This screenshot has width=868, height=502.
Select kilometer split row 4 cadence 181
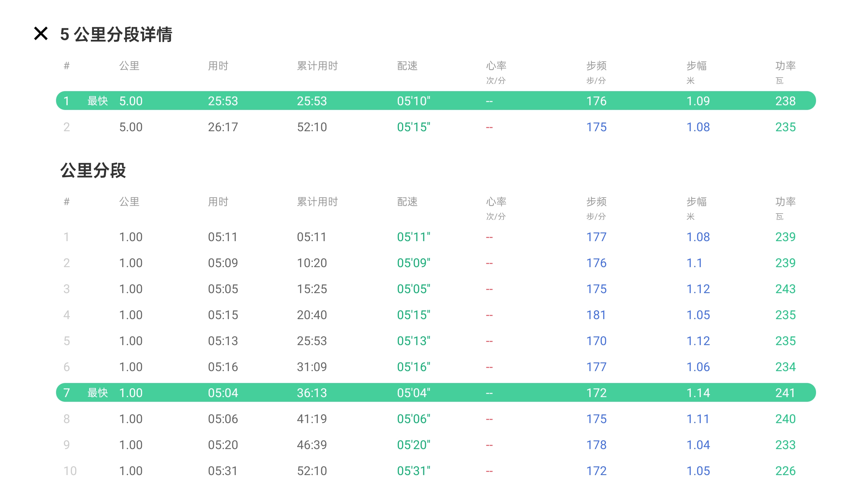coord(596,314)
